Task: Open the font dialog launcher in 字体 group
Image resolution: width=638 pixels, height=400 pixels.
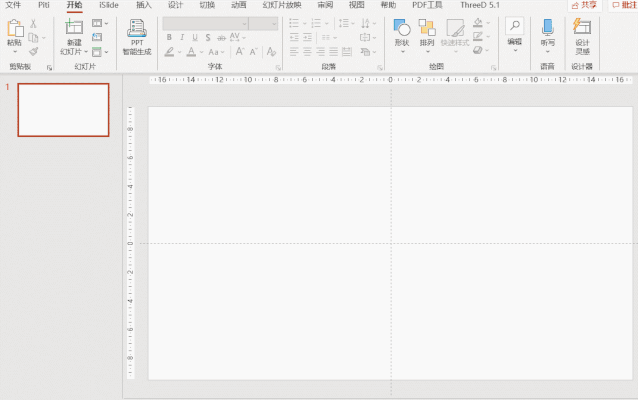Action: point(277,68)
